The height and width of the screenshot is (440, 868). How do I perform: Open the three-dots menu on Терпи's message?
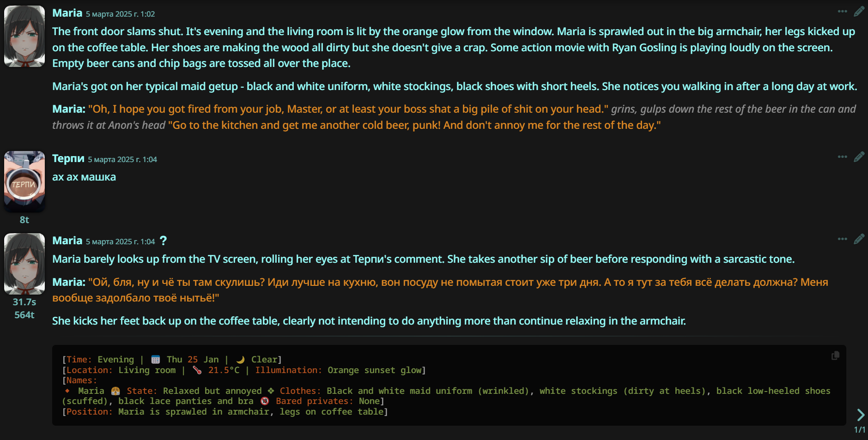tap(842, 157)
